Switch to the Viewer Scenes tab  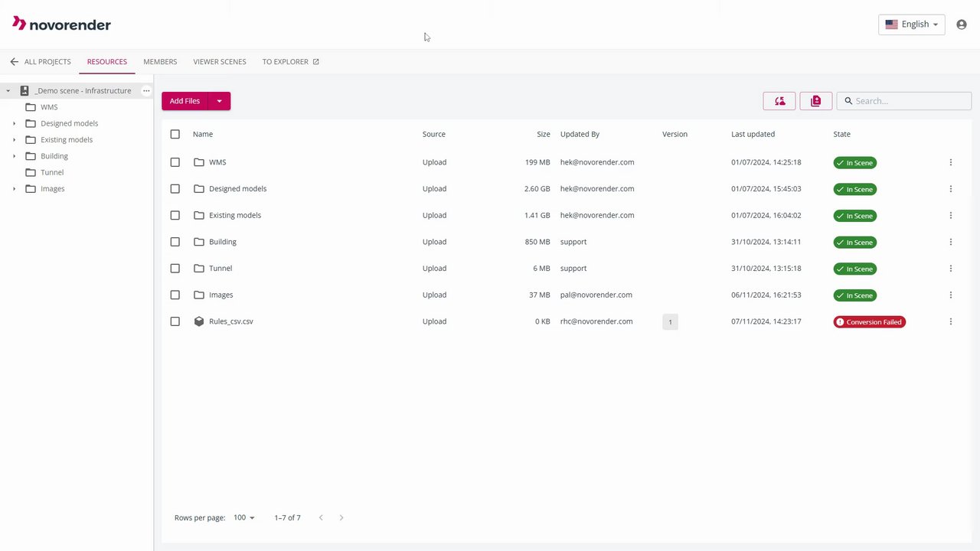click(x=220, y=62)
